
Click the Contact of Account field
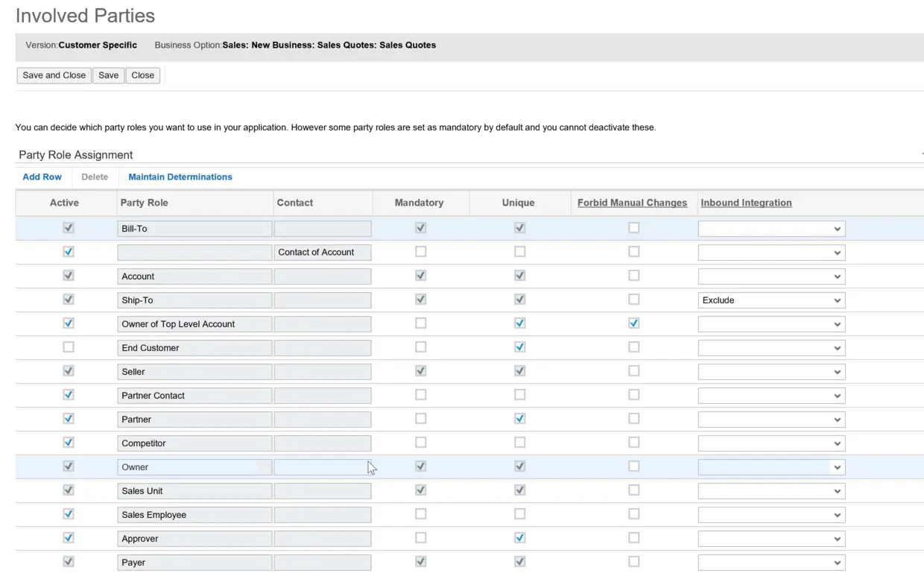(x=322, y=253)
